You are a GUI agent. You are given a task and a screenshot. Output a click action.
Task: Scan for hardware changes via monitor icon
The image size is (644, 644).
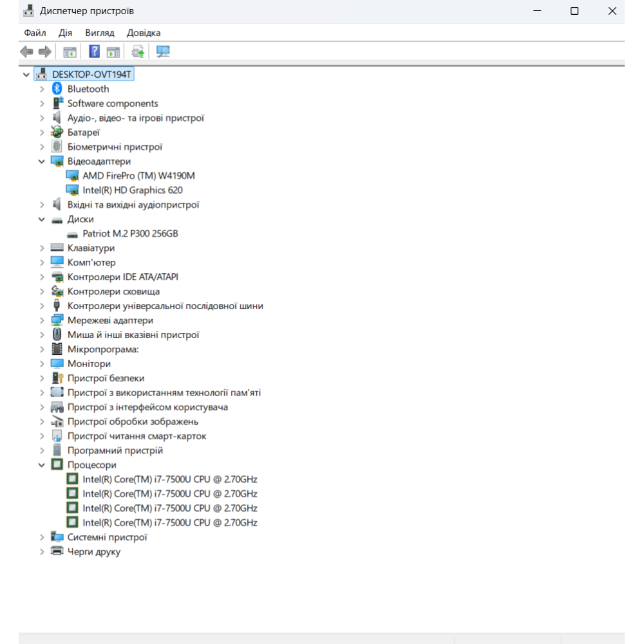(x=163, y=52)
